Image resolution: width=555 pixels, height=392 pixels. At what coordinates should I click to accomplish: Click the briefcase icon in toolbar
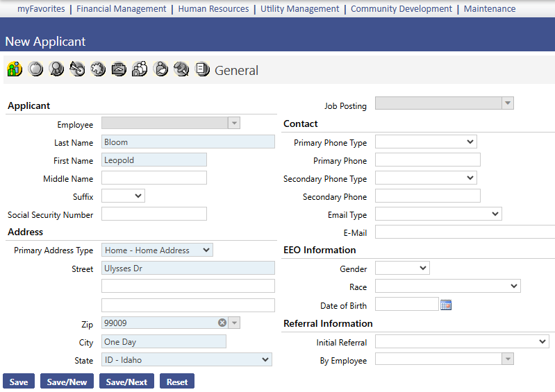point(119,69)
